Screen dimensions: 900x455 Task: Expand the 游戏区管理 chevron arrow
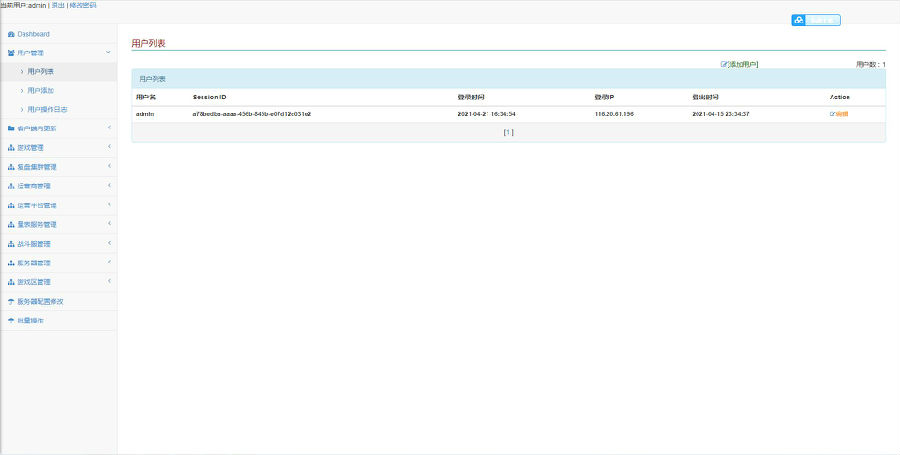pyautogui.click(x=108, y=282)
